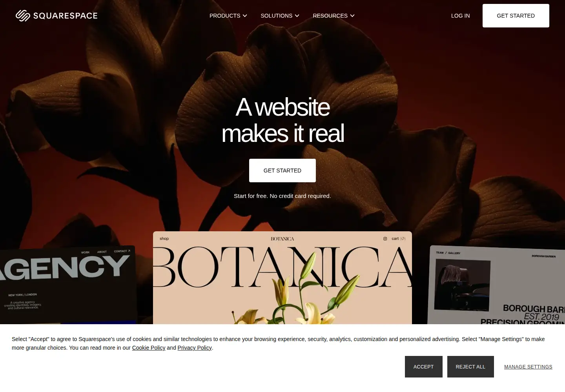Accept cookies in the consent banner

tap(424, 367)
